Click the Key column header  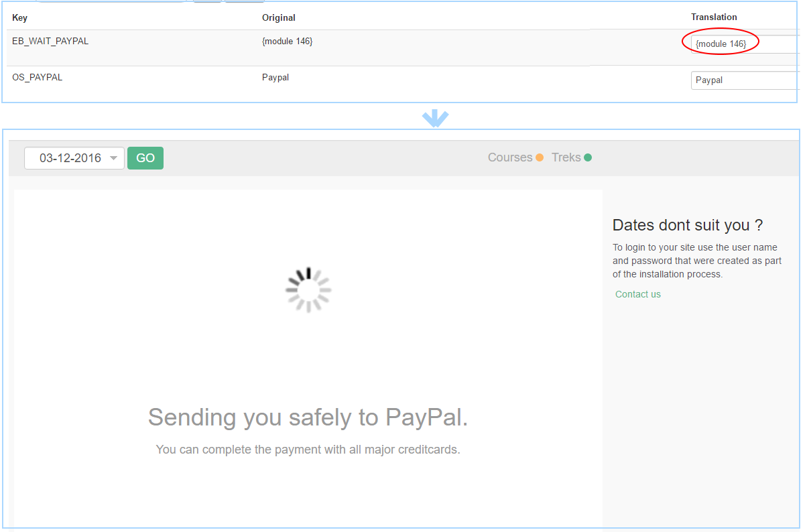tap(19, 17)
